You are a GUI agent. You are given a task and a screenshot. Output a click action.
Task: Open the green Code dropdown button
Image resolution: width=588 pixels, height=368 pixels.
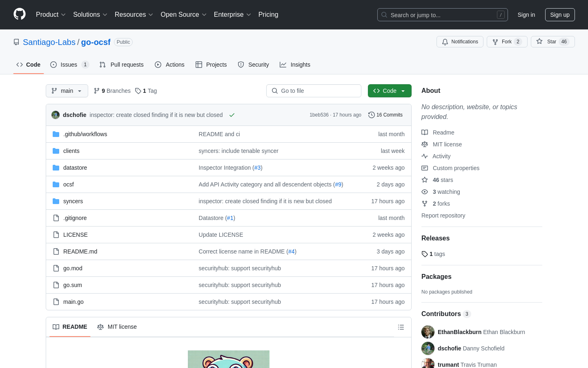(390, 91)
